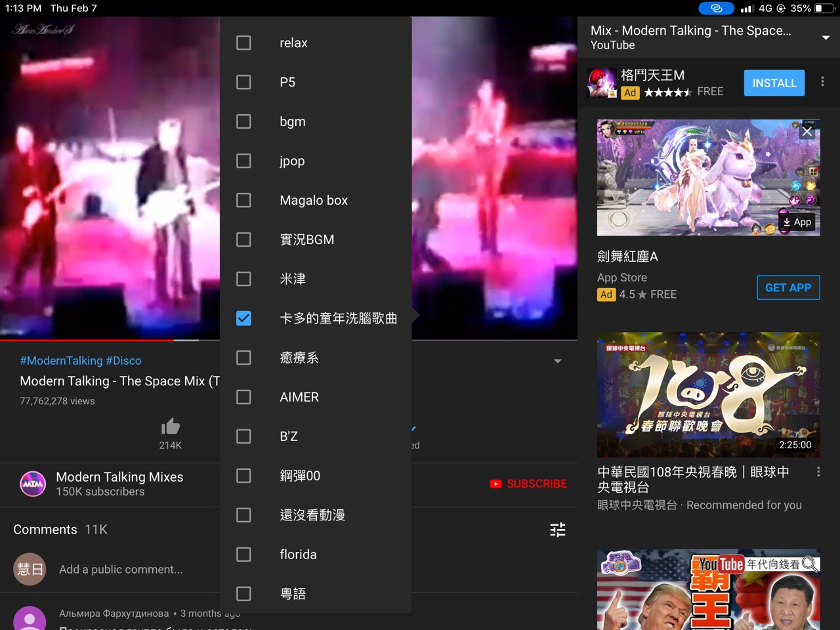Tap the 77,762,278 views count

pyautogui.click(x=57, y=401)
